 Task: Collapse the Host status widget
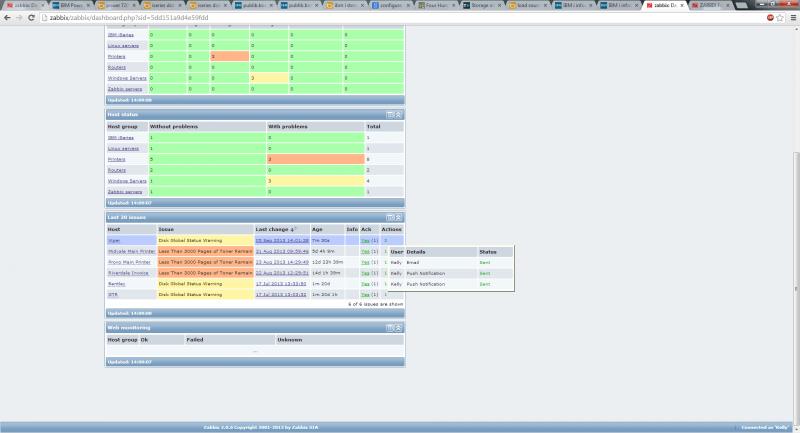click(398, 115)
